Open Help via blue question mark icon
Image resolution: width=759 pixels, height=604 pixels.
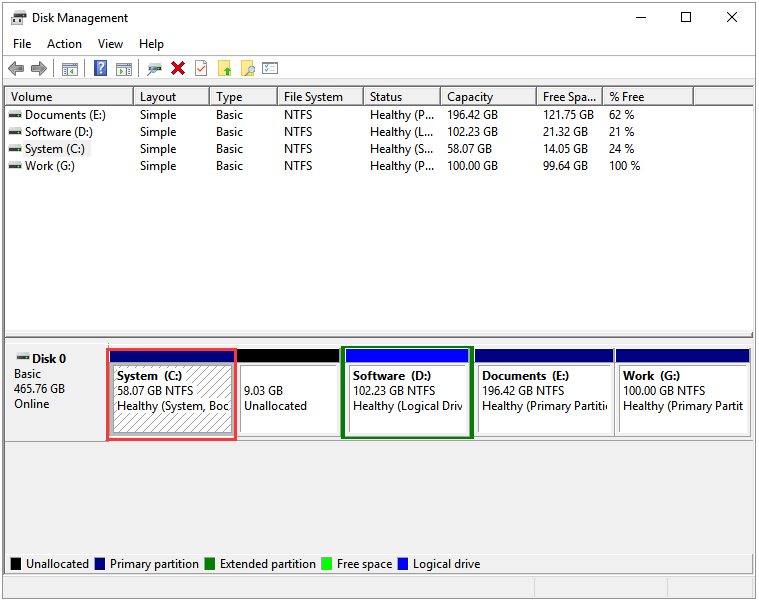click(100, 68)
